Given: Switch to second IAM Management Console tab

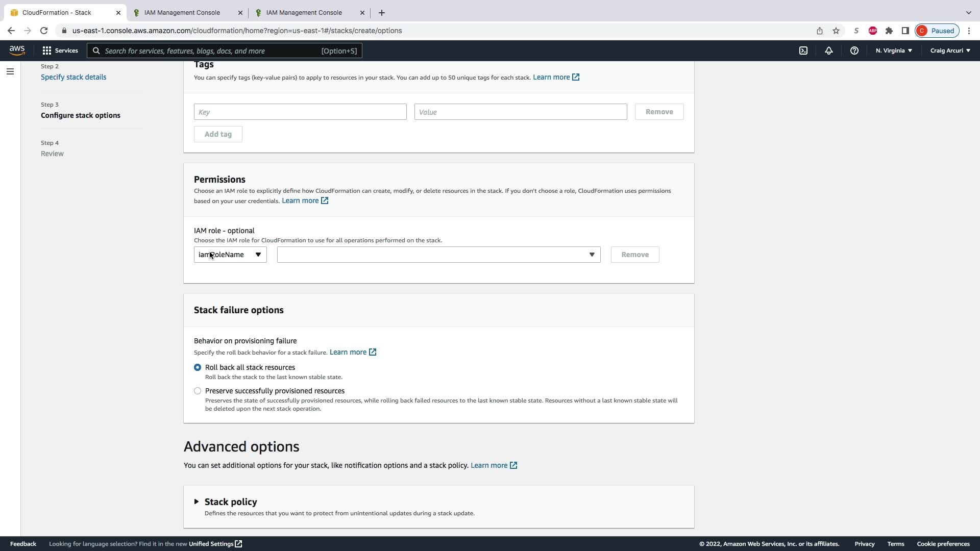Looking at the screenshot, I should point(304,12).
